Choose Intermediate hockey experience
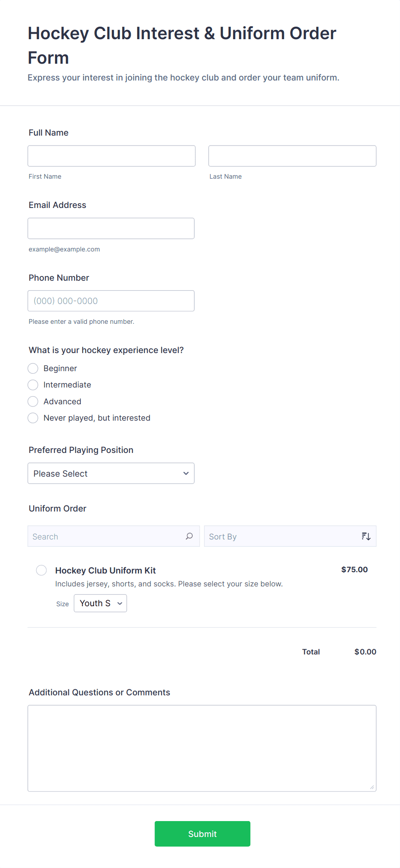This screenshot has height=868, width=400. click(x=33, y=384)
